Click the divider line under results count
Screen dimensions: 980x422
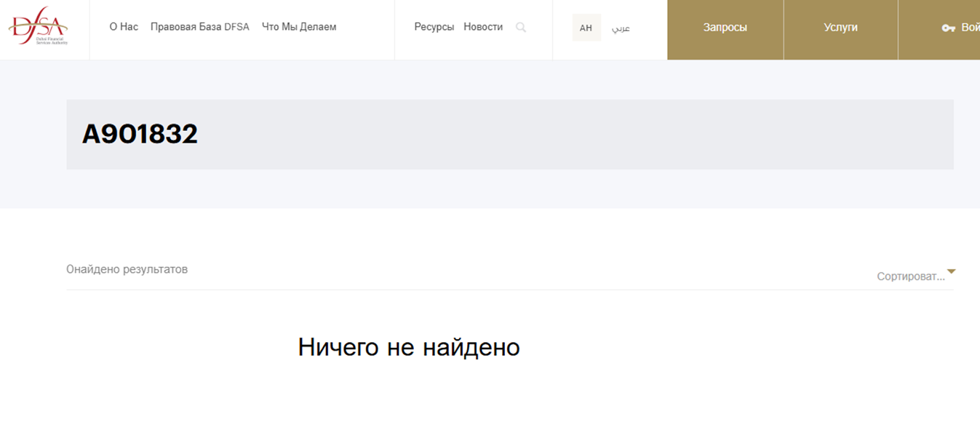pos(490,290)
